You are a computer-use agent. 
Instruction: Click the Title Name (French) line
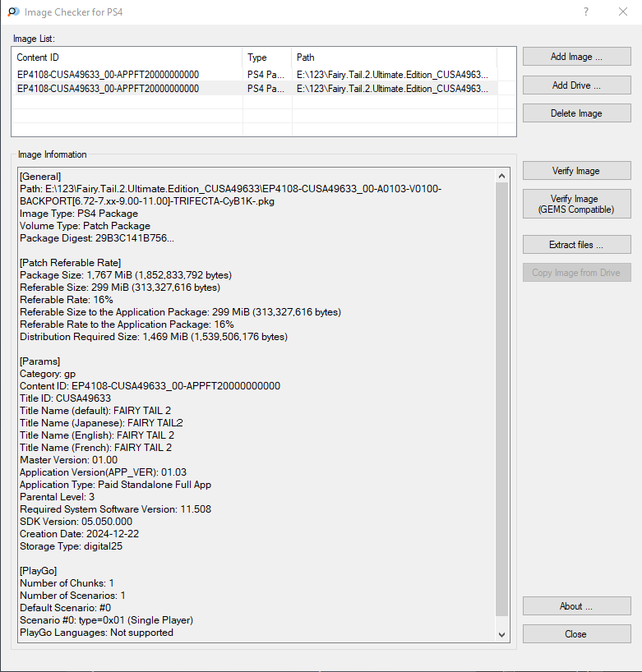95,448
